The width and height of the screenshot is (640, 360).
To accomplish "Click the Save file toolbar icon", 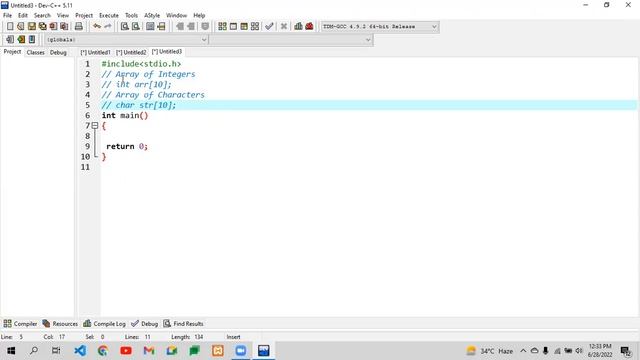I will pyautogui.click(x=31, y=27).
